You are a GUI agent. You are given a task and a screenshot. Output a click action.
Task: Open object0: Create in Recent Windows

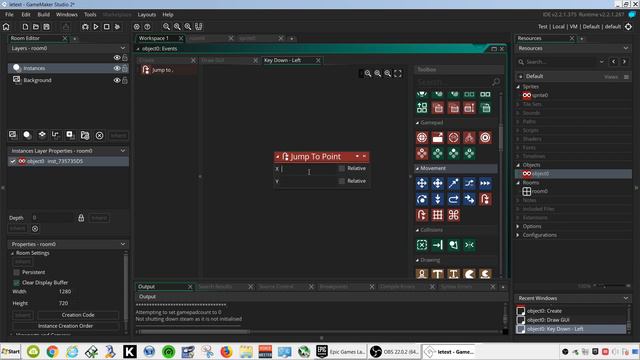pos(544,311)
